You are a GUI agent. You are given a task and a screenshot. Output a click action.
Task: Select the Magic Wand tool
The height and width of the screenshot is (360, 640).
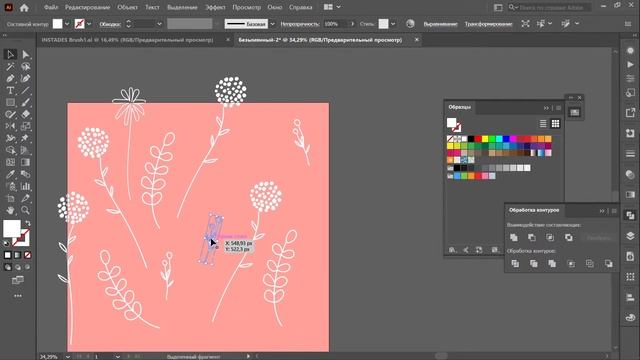tap(10, 66)
